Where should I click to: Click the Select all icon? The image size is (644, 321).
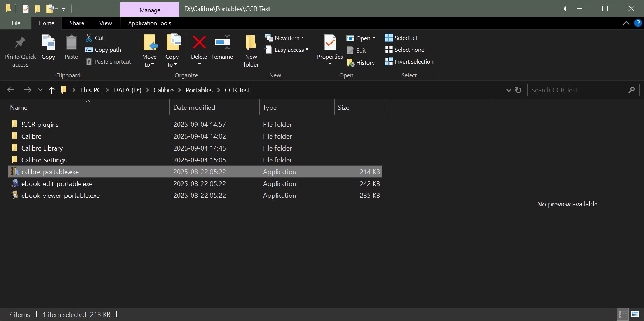(x=388, y=38)
